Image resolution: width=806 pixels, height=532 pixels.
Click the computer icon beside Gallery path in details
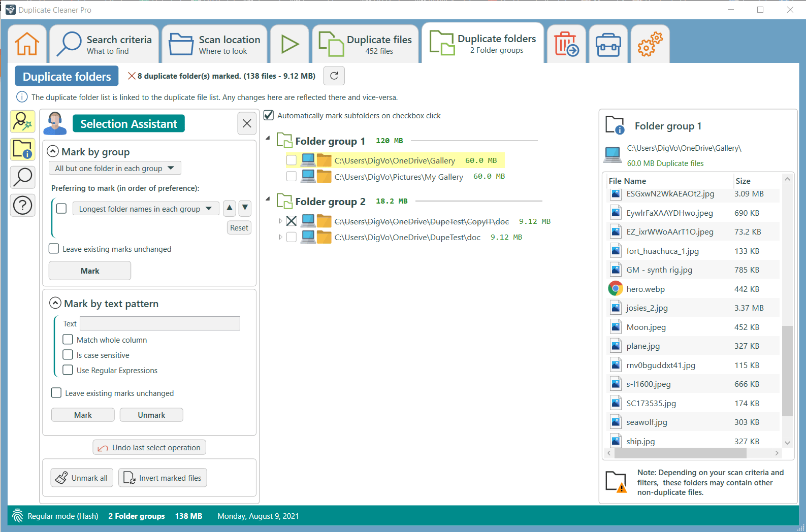(x=612, y=155)
